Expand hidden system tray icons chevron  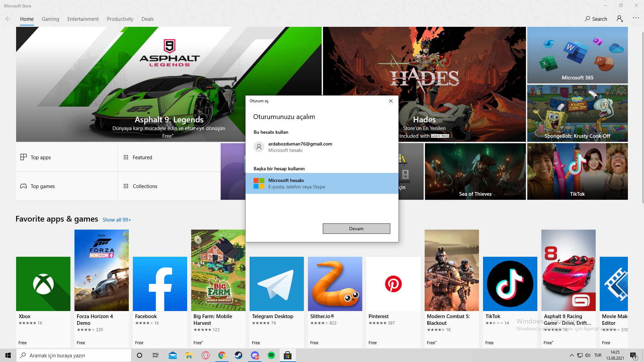tap(572, 355)
